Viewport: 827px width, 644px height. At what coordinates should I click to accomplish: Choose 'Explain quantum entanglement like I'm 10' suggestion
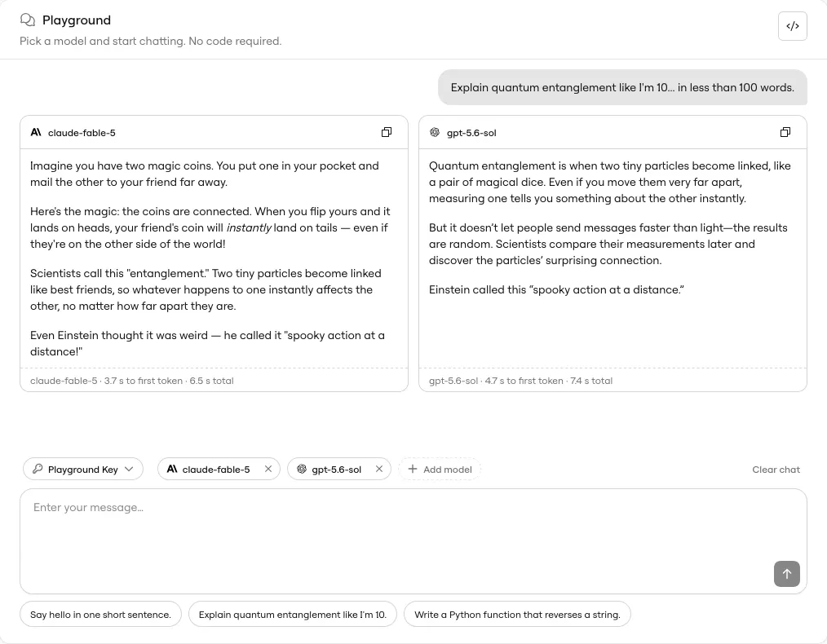tap(293, 615)
